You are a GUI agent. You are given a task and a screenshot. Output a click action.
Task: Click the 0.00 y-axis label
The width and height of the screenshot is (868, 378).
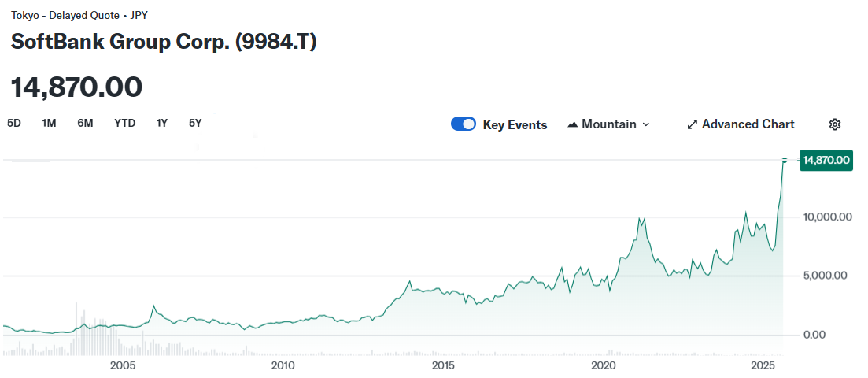(x=815, y=334)
